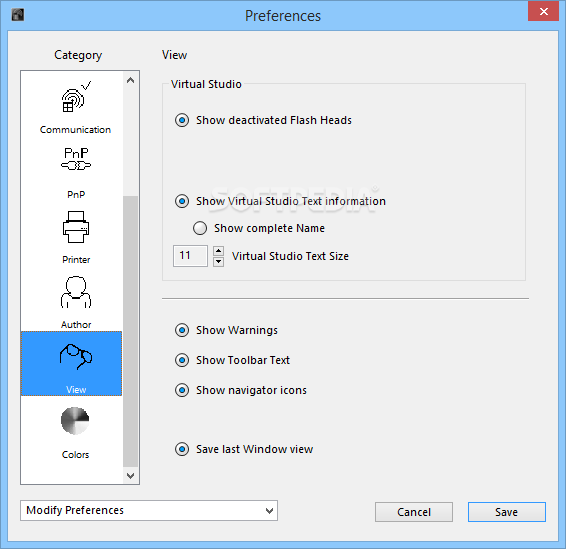566x549 pixels.
Task: Select the Author person icon
Action: click(x=76, y=292)
